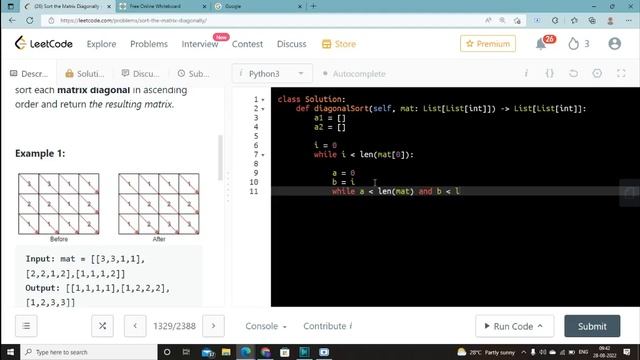Click the Windows taskbar search box
This screenshot has width=640, height=360.
click(89, 352)
